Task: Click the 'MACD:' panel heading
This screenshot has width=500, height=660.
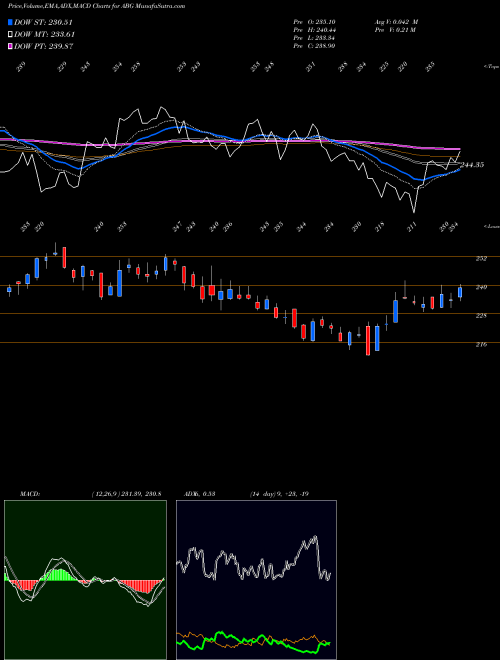Action: (30, 494)
